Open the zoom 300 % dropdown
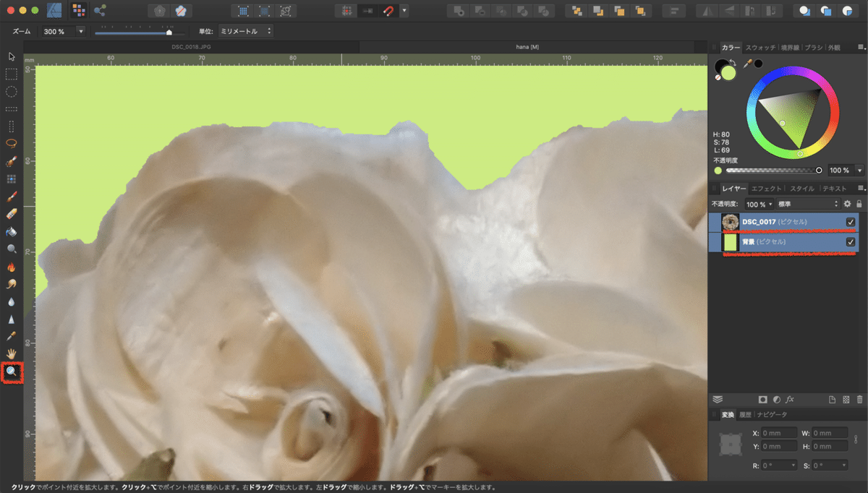 tap(80, 32)
